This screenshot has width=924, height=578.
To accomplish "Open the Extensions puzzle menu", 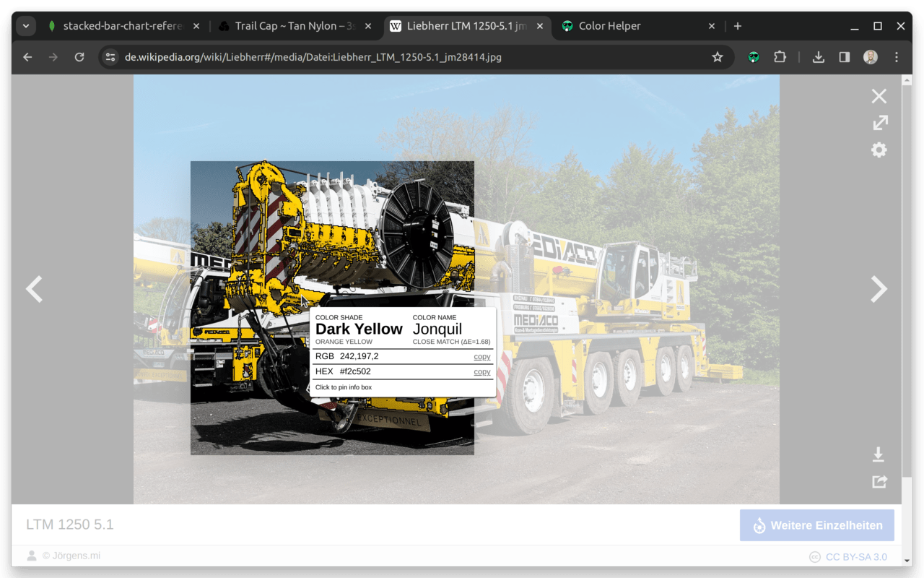I will click(x=780, y=57).
